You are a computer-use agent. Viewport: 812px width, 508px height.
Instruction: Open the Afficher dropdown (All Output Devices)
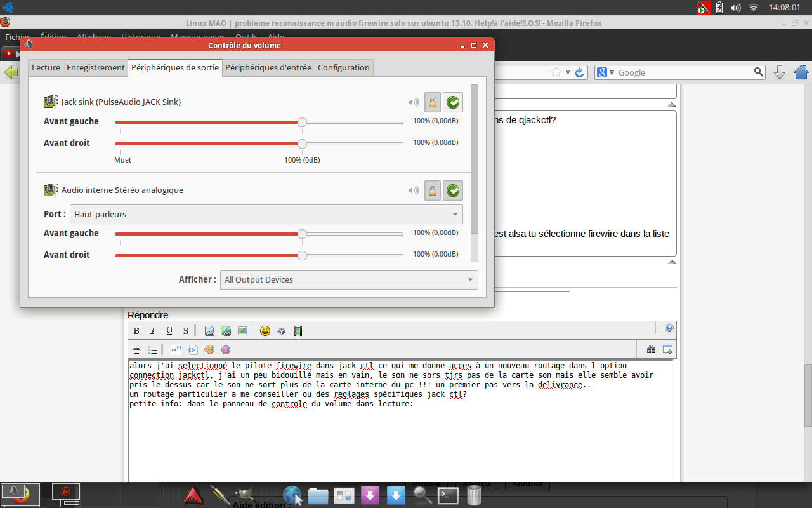tap(349, 280)
